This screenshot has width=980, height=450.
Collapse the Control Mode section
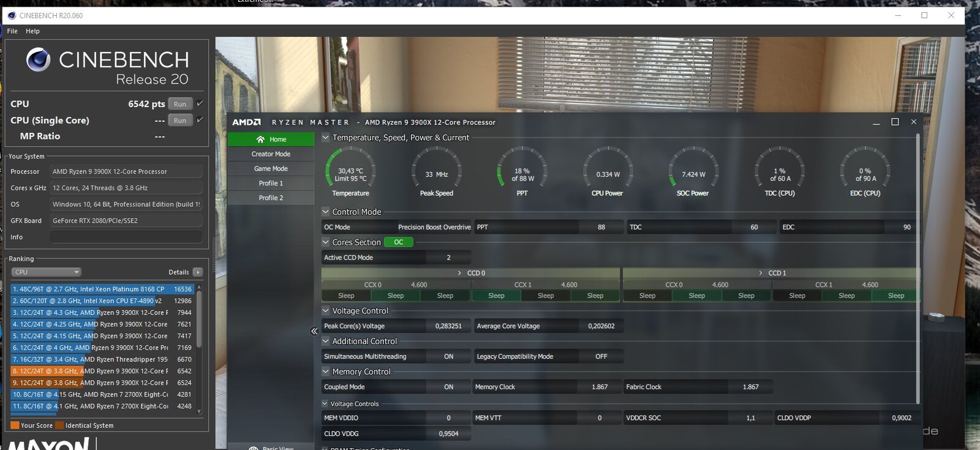point(326,212)
